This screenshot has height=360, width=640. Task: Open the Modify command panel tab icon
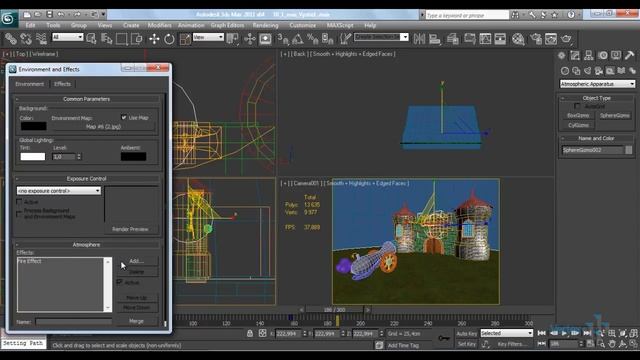click(575, 56)
